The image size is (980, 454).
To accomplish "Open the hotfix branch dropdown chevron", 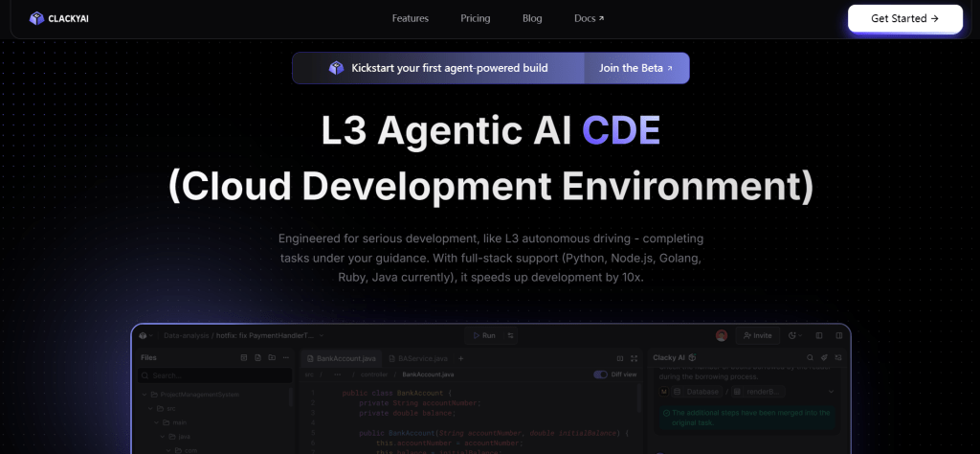I will click(322, 336).
